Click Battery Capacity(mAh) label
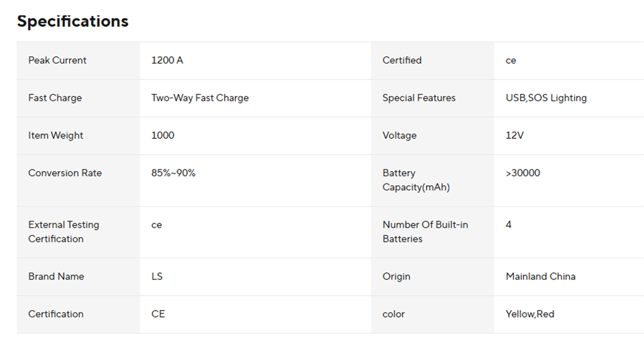644x339 pixels. tap(416, 180)
